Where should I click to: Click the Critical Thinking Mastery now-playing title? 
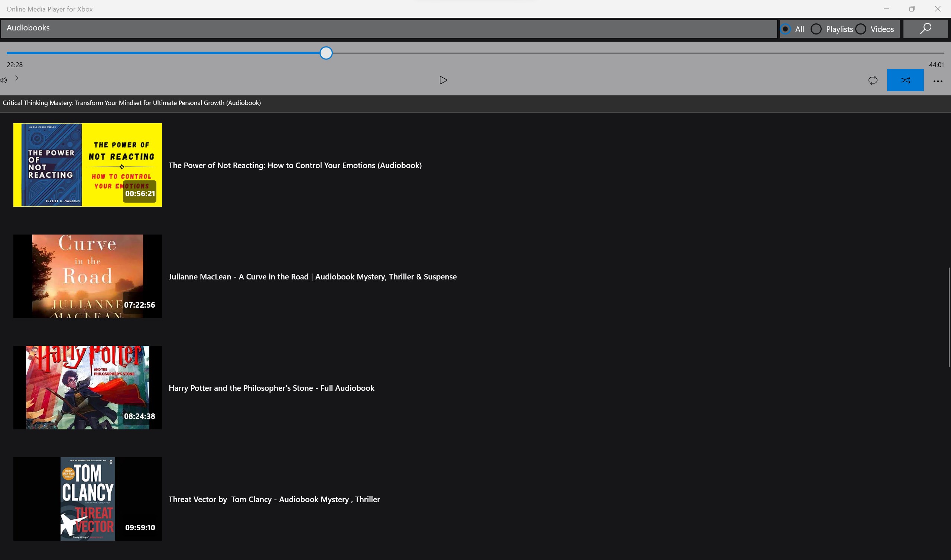(132, 103)
